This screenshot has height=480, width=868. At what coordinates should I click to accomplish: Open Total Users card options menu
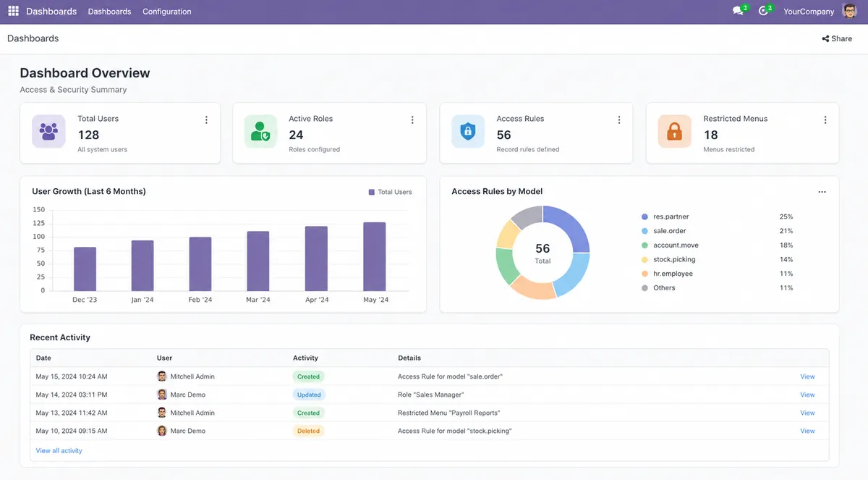click(x=206, y=120)
